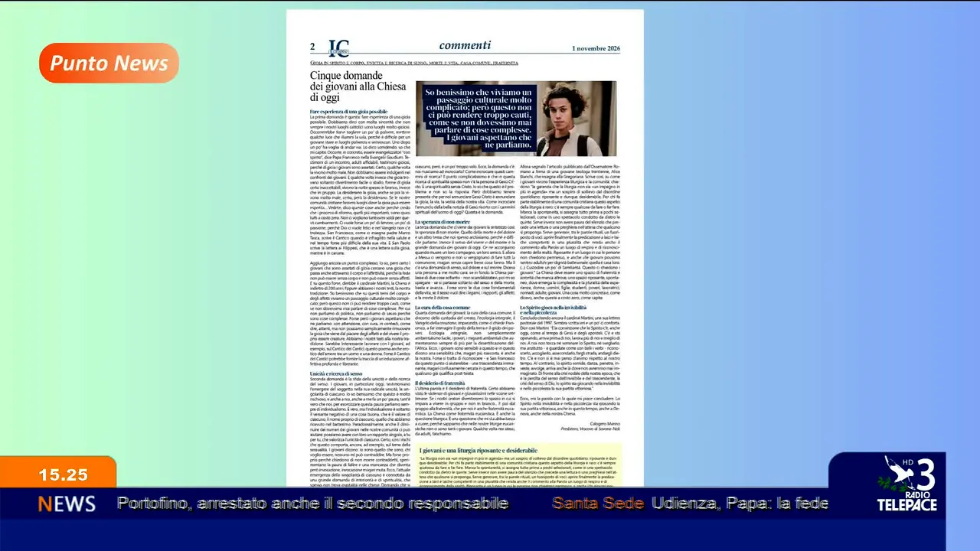Click the date '1 novembre 2026'
This screenshot has width=980, height=551.
pyautogui.click(x=596, y=48)
